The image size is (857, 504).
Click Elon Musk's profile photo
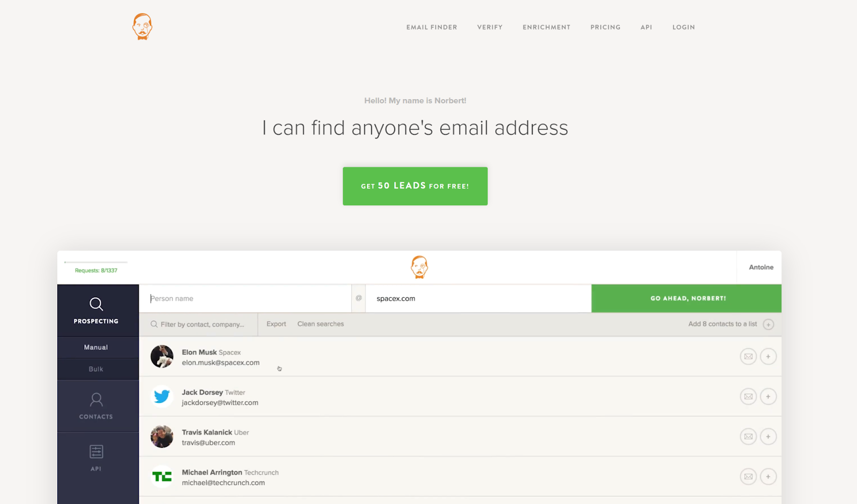pos(162,357)
